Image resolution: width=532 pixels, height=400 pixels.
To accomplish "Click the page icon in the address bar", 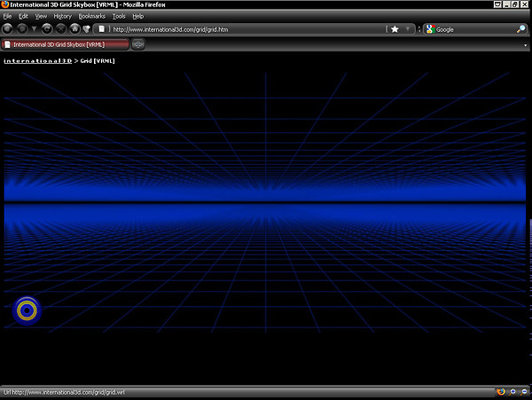I will [101, 29].
